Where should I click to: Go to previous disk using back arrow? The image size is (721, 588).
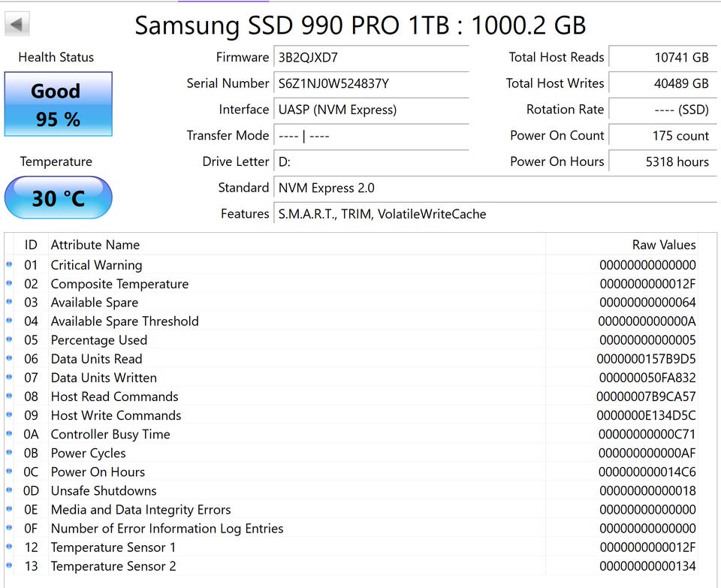(x=17, y=24)
